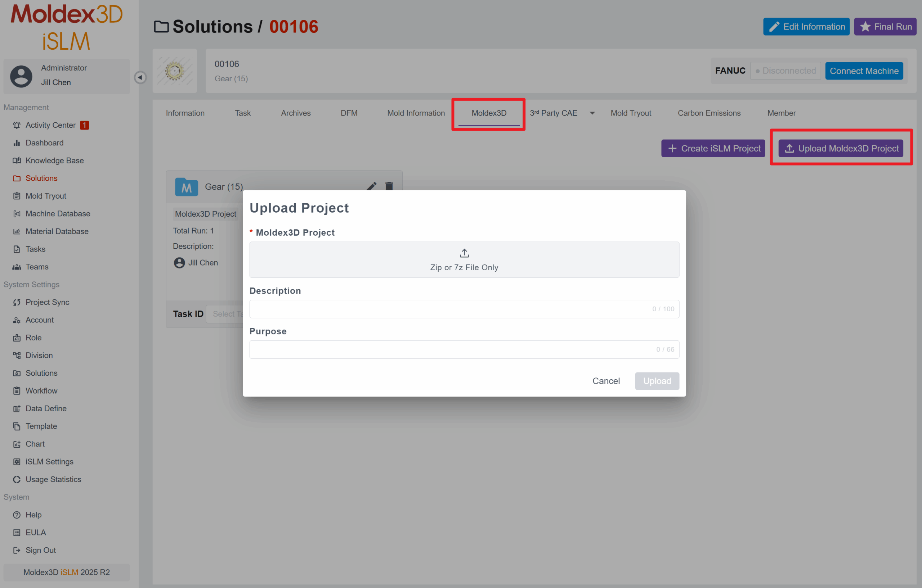Viewport: 922px width, 588px height.
Task: Open Activity Center bell icon
Action: pyautogui.click(x=17, y=125)
